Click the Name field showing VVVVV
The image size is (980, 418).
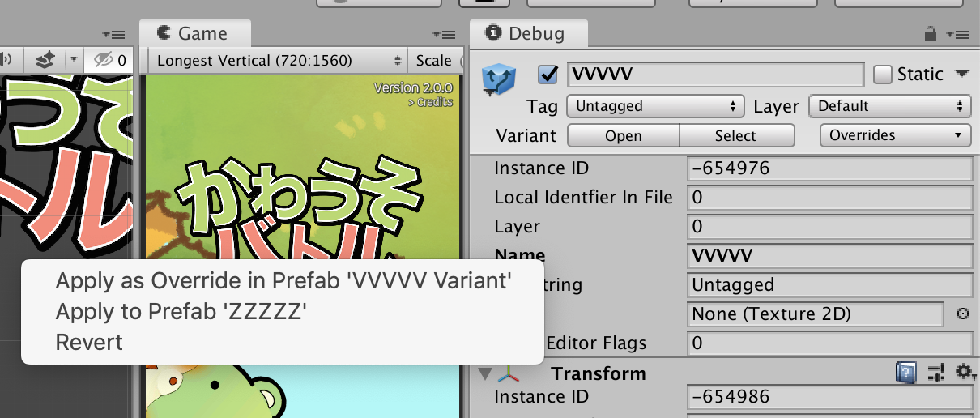tap(829, 256)
